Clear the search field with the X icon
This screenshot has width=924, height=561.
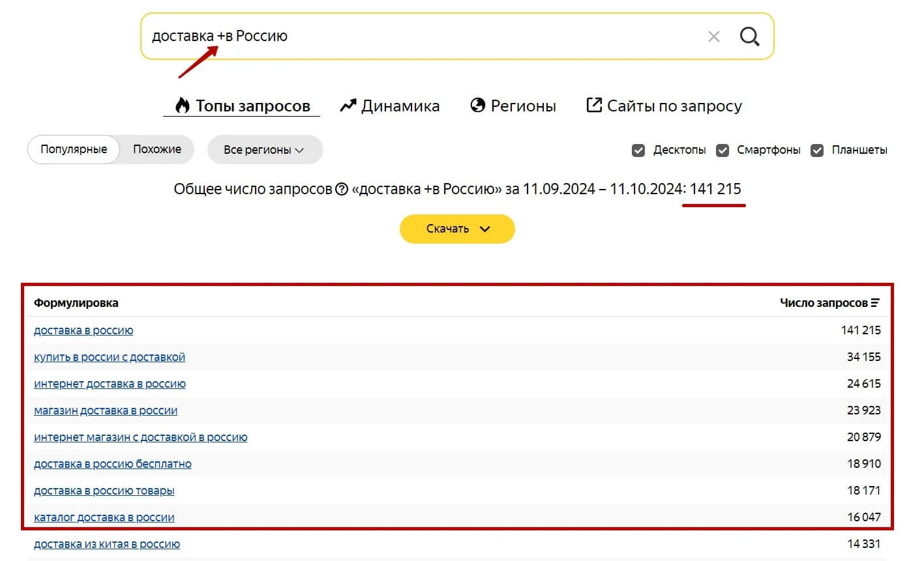pos(714,36)
